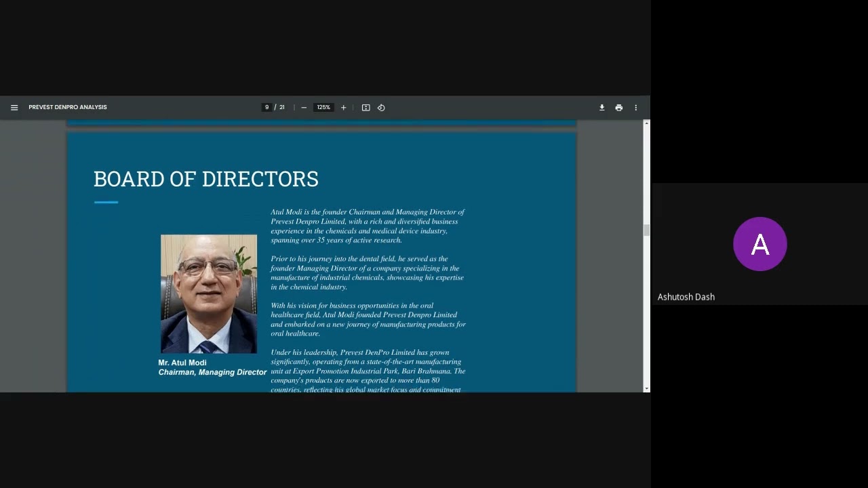Click the vertical scrollbar thumb
The width and height of the screenshot is (868, 488).
(x=647, y=230)
